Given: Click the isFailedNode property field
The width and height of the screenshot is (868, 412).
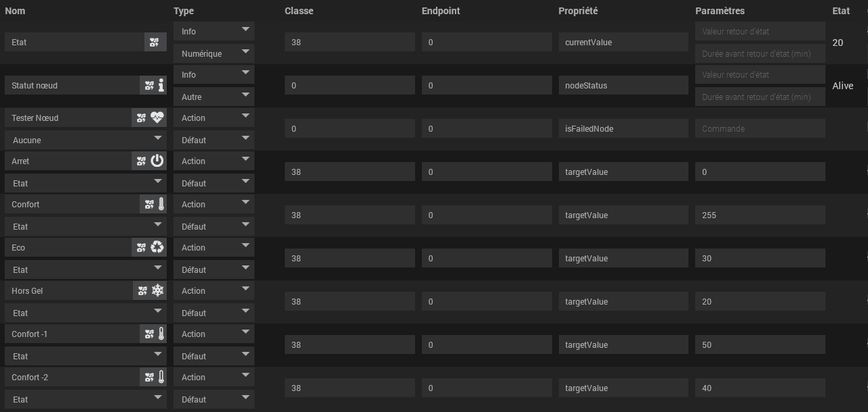Looking at the screenshot, I should click(x=624, y=128).
